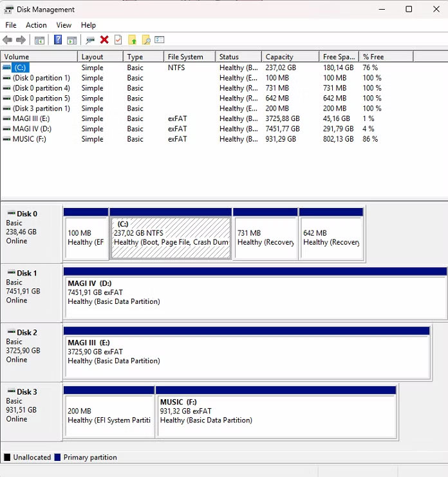
Task: Click the Forward arrow toolbar icon
Action: click(x=21, y=40)
